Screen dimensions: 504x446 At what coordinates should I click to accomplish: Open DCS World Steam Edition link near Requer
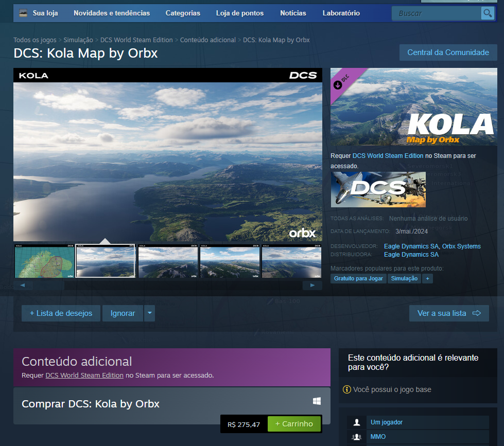388,156
